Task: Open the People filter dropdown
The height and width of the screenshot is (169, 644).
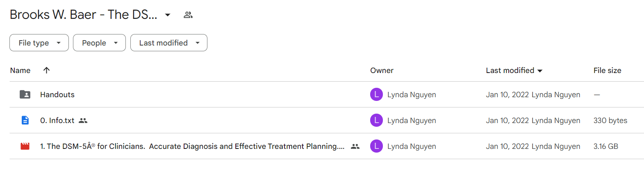Action: (x=99, y=43)
